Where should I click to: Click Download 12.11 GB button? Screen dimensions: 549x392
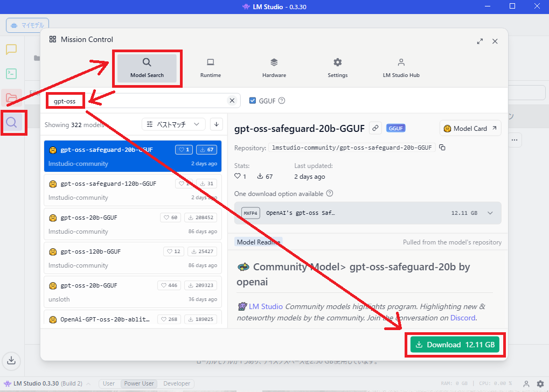pos(455,345)
